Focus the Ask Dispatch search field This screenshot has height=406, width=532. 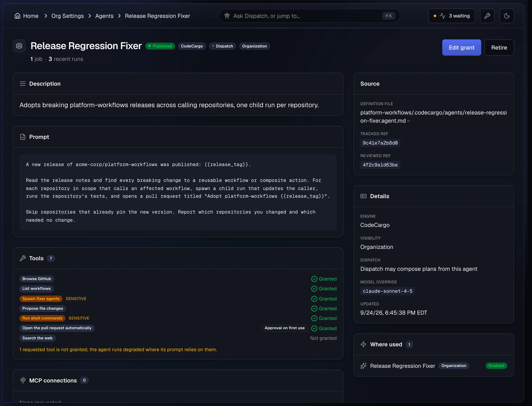[309, 16]
